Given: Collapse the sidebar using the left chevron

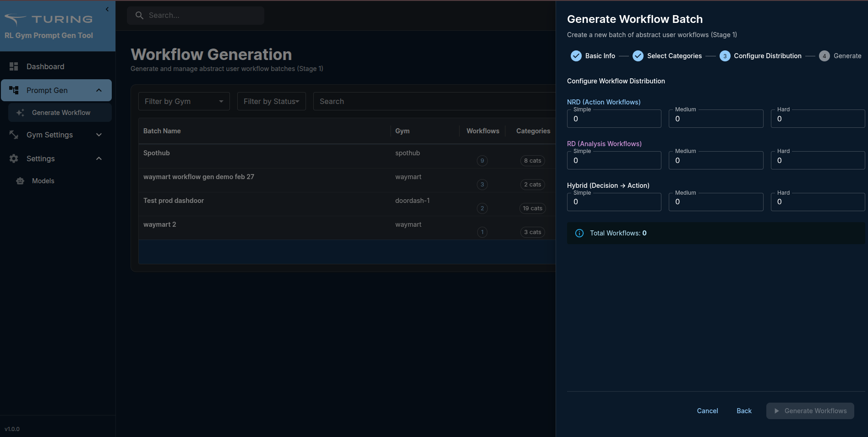Looking at the screenshot, I should [107, 9].
